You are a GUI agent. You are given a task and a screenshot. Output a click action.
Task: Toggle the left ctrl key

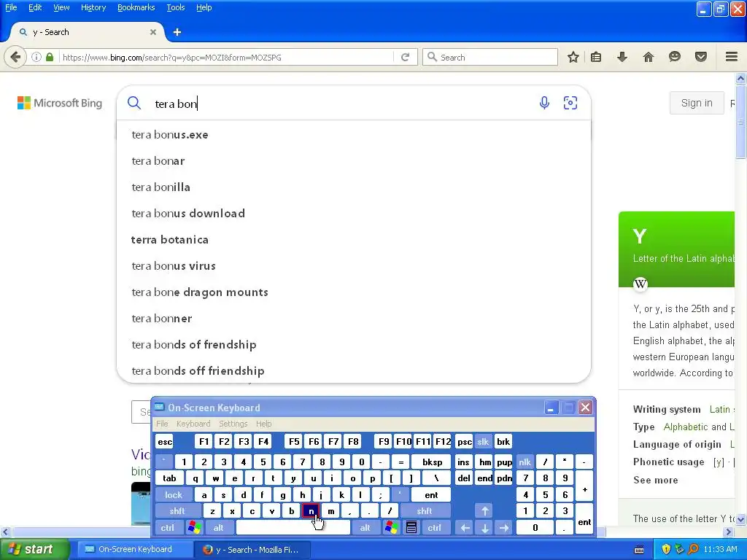167,528
